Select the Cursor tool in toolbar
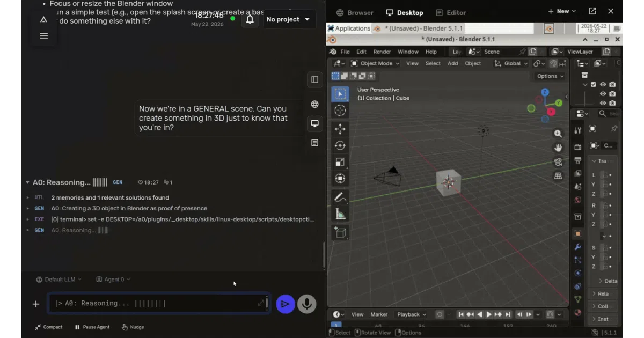Viewport: 644px width, 338px height. (x=340, y=111)
